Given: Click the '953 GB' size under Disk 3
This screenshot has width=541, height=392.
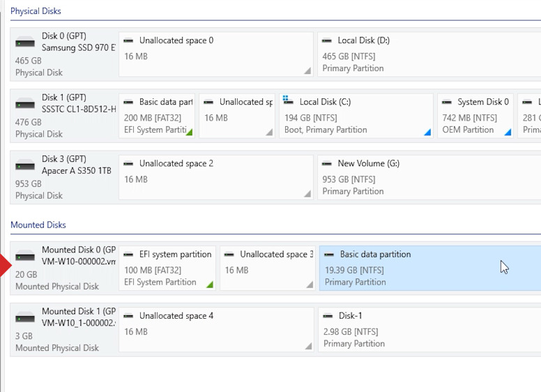Looking at the screenshot, I should [29, 183].
